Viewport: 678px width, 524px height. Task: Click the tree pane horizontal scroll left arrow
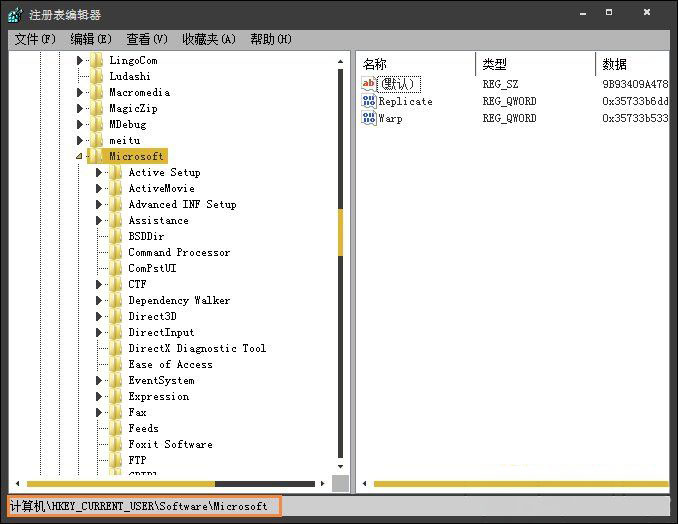[x=18, y=484]
